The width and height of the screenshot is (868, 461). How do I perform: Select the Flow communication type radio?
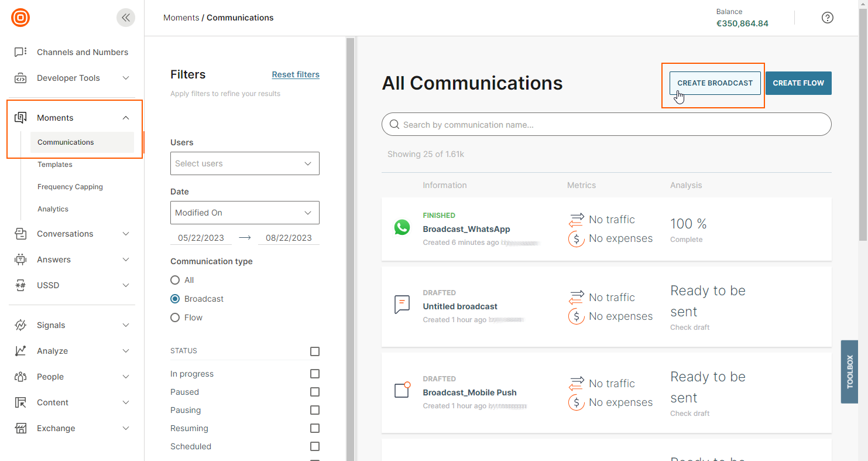pos(175,317)
